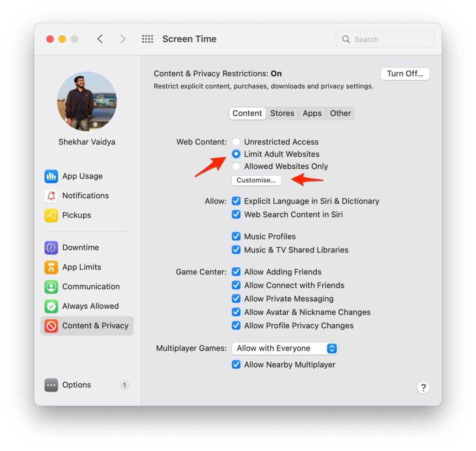Viewport: 476px width, 451px height.
Task: Close the Screen Time window
Action: [50, 39]
